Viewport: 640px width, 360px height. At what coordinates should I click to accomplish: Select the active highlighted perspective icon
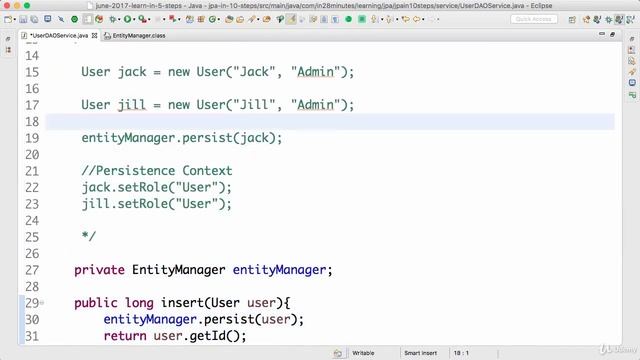coord(619,19)
